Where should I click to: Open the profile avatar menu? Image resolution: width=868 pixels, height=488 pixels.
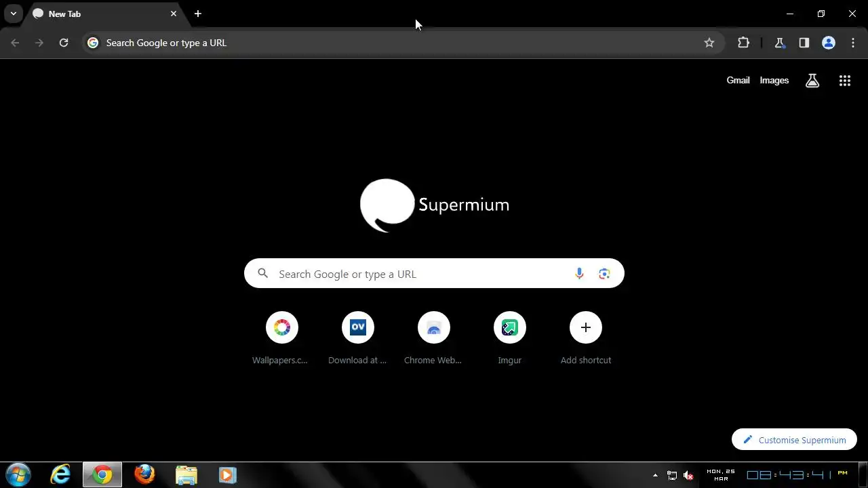point(829,43)
